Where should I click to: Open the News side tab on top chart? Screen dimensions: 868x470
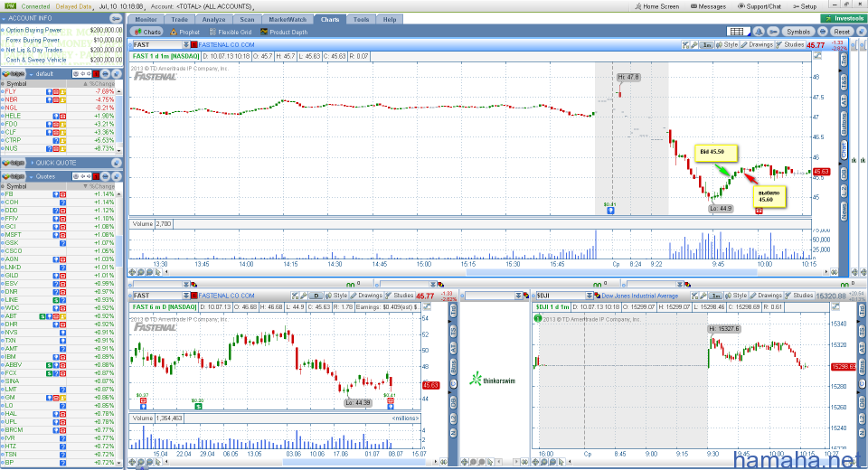(x=844, y=211)
